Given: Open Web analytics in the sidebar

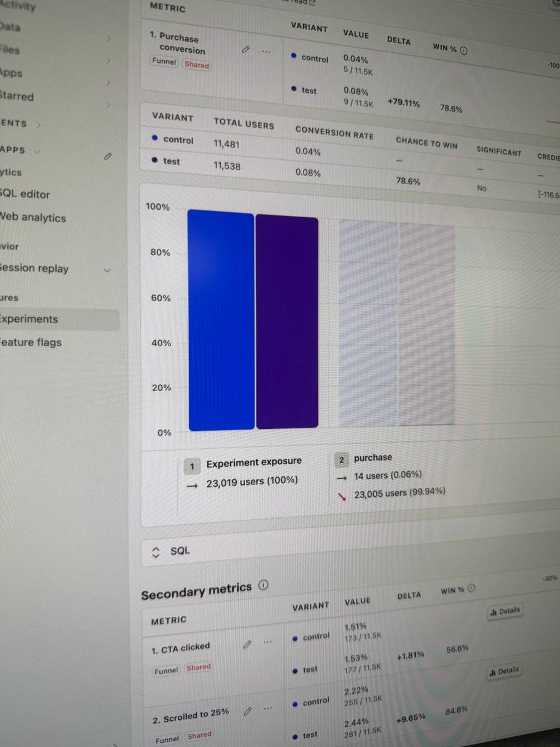Looking at the screenshot, I should point(33,218).
